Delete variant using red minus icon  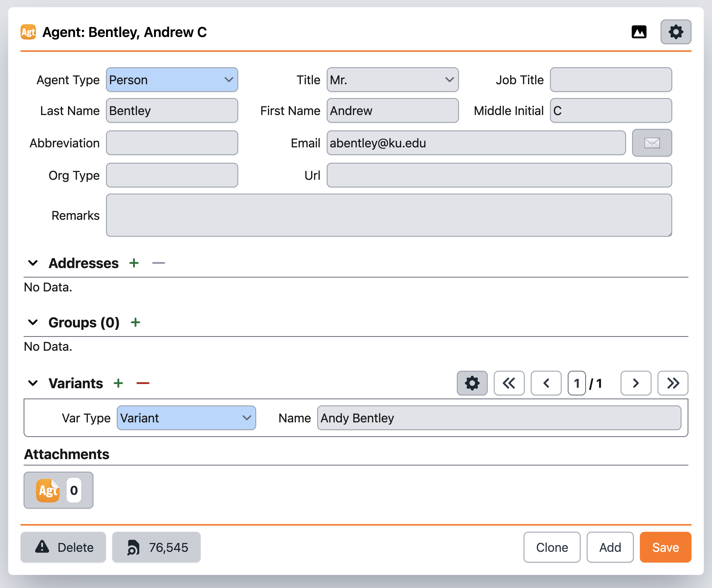142,383
